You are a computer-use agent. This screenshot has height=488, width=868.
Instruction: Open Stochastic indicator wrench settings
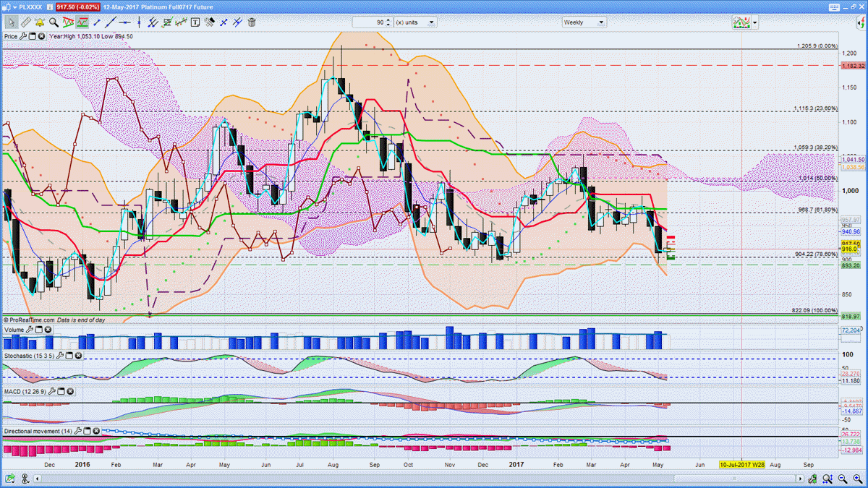click(60, 356)
